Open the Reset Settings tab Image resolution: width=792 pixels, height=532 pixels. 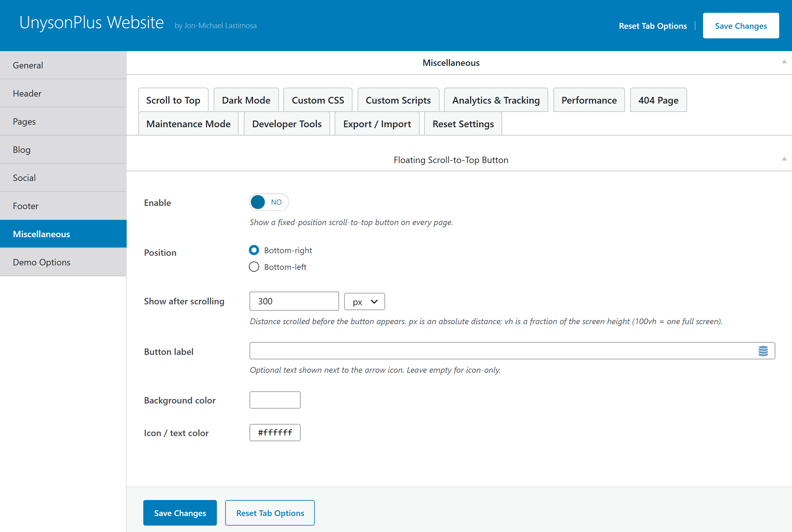463,124
